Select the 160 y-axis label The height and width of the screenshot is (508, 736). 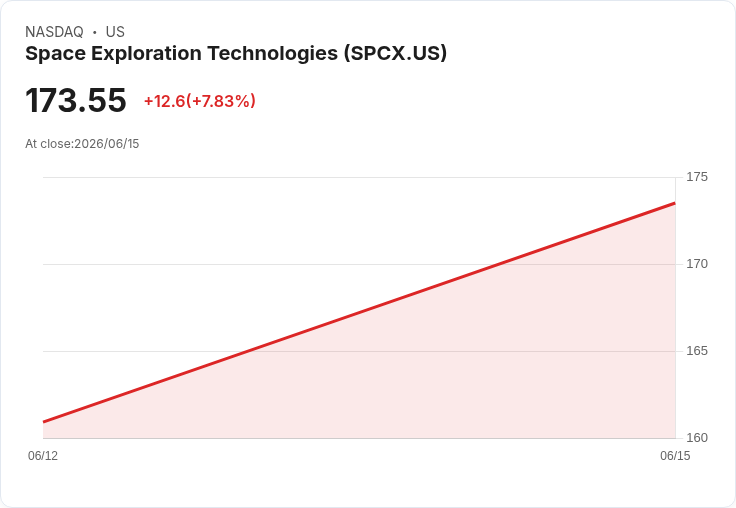pos(697,438)
